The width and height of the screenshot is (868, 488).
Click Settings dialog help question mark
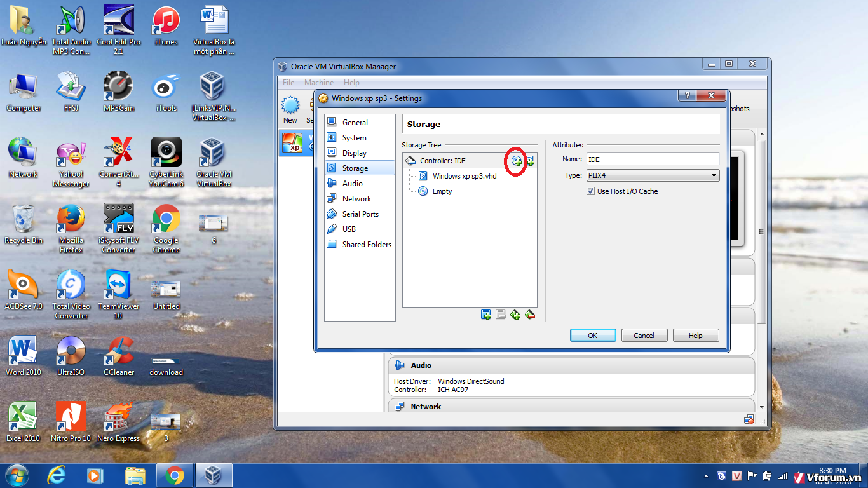click(687, 96)
